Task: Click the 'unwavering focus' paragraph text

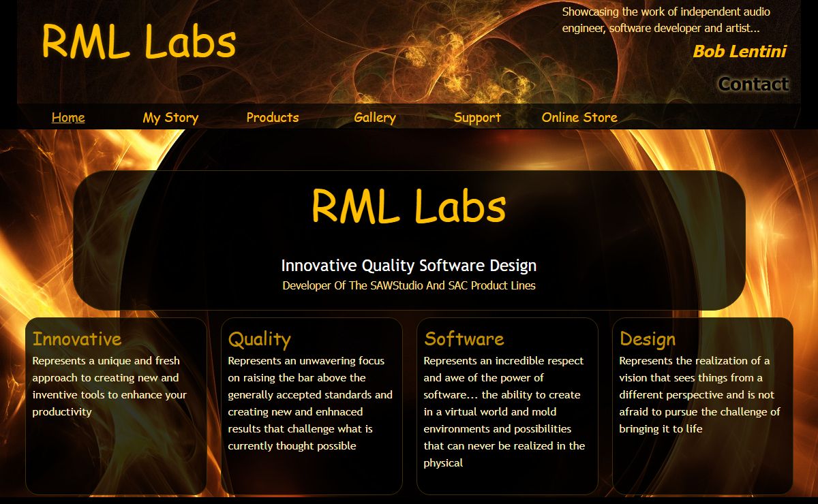Action: point(310,403)
